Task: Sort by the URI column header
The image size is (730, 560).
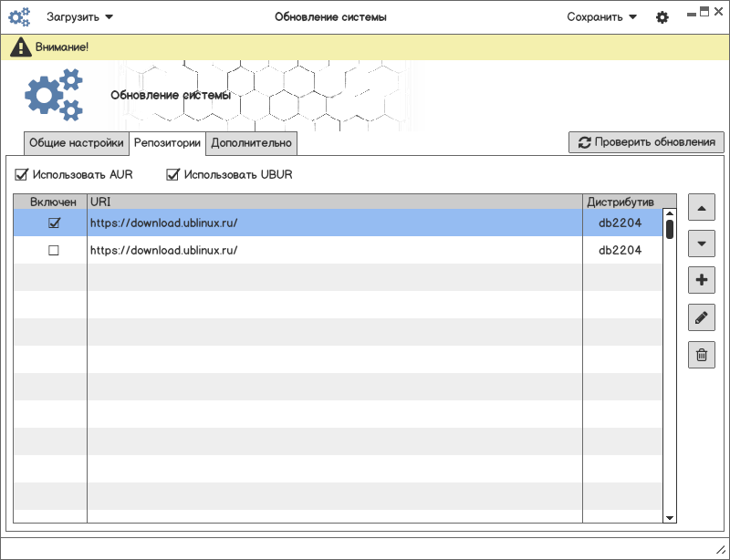Action: [x=334, y=202]
